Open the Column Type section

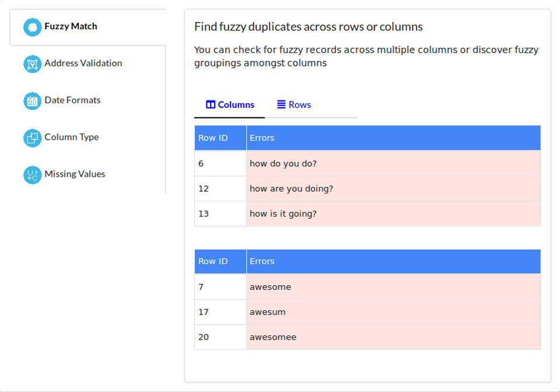(72, 137)
